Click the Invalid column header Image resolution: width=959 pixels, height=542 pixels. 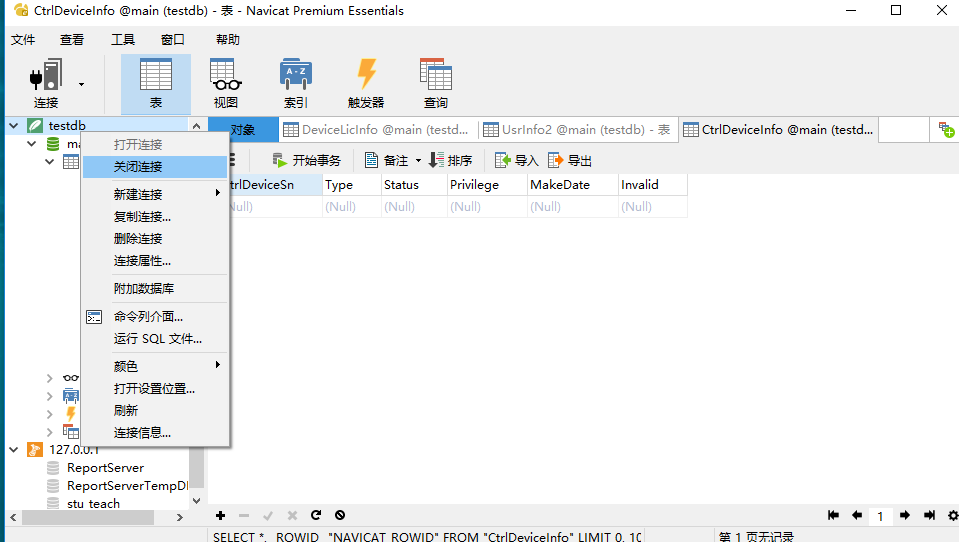pos(652,185)
